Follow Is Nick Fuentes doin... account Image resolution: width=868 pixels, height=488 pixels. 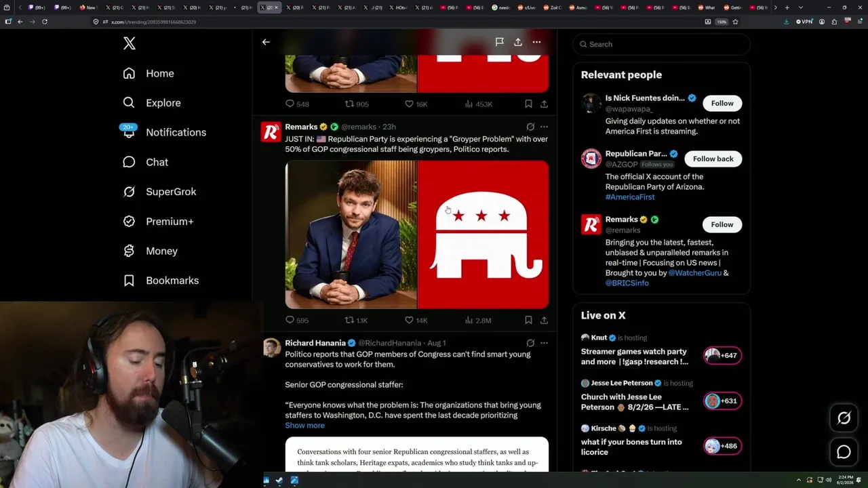(x=722, y=103)
